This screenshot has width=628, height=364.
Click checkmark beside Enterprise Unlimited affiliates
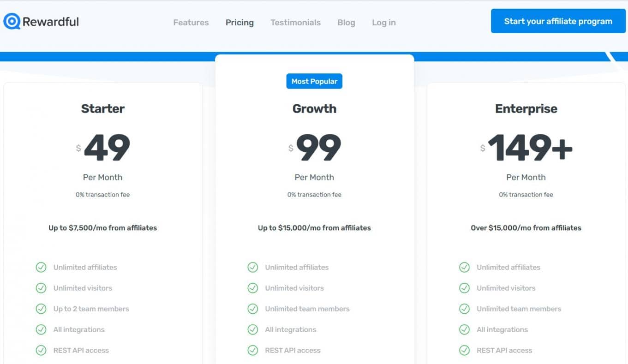tap(464, 267)
